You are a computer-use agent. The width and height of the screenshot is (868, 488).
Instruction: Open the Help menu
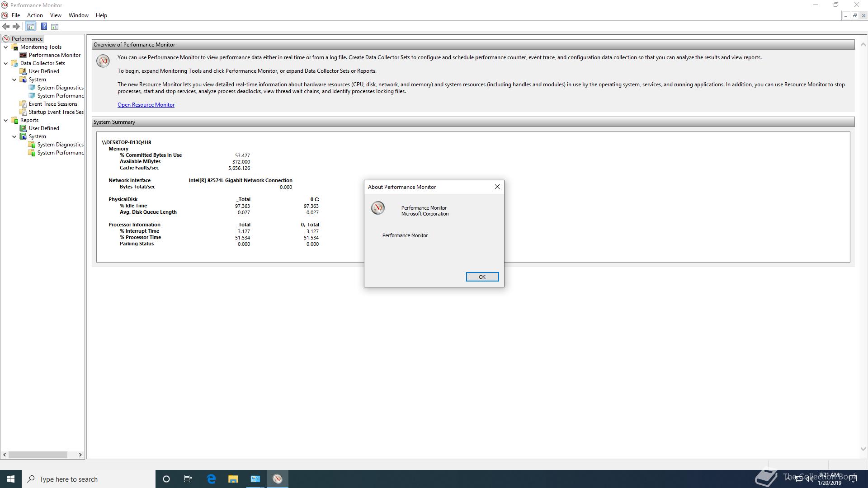101,15
